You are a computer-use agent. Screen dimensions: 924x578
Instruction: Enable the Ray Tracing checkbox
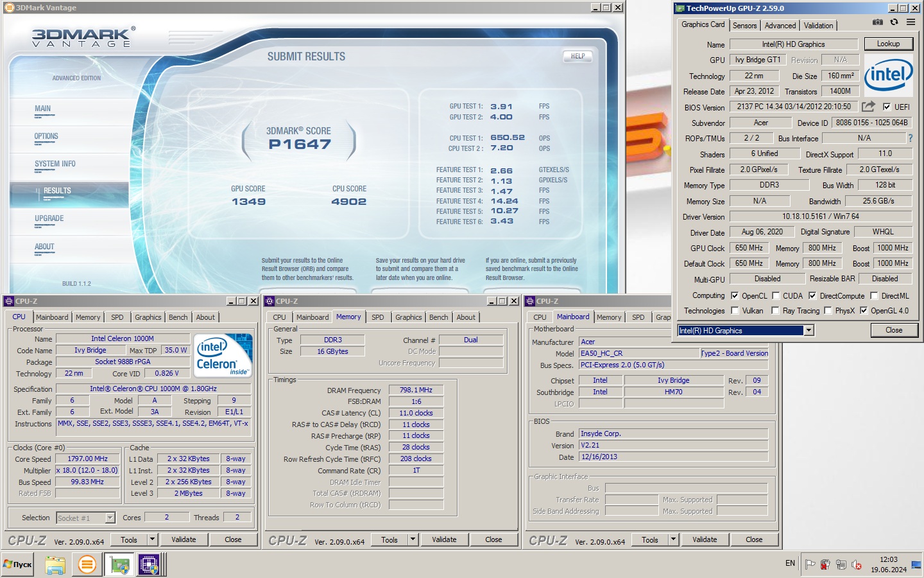pos(776,311)
